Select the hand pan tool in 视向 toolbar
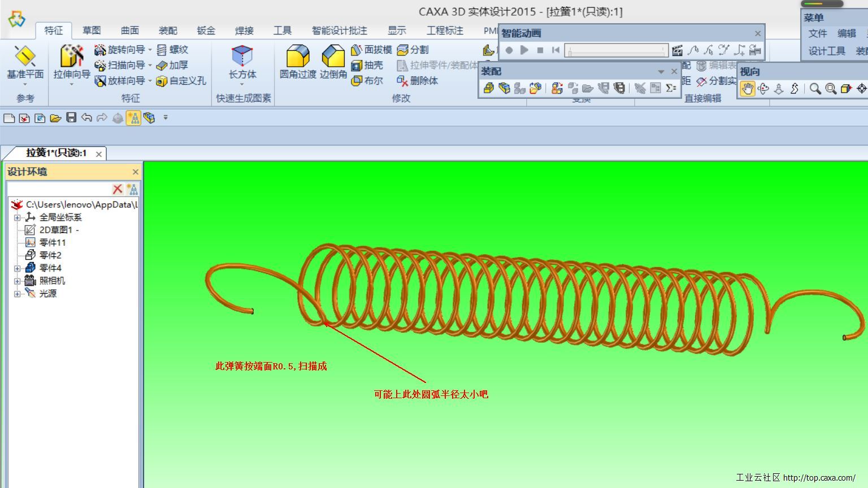 748,89
